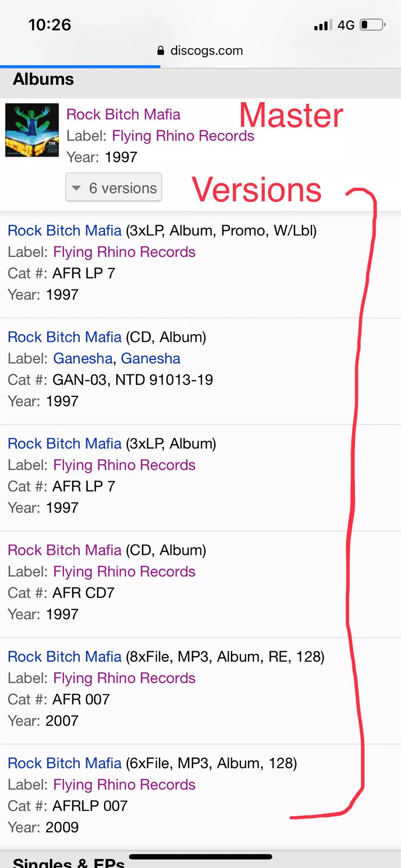Open Flying Rhino Records label on 2007 release

(x=124, y=678)
